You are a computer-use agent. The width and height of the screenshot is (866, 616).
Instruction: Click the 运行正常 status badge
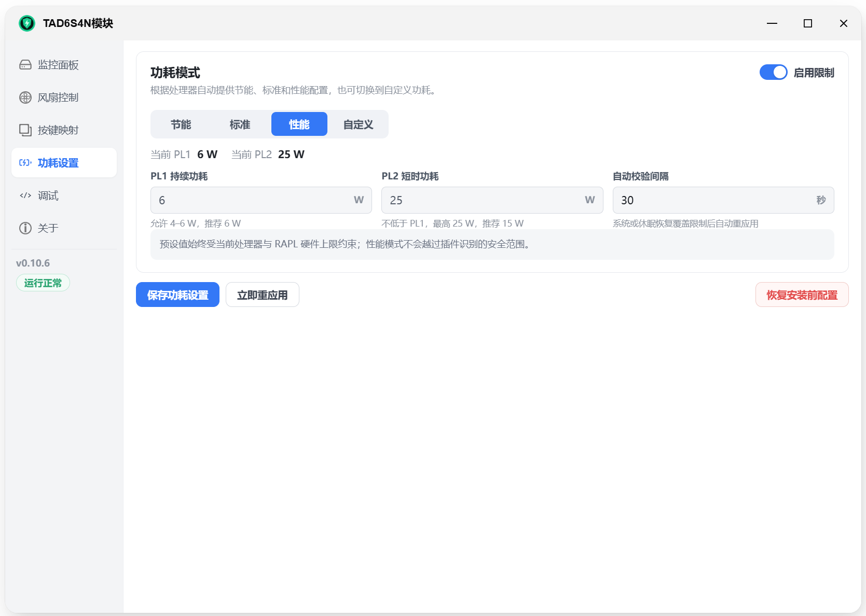(43, 283)
